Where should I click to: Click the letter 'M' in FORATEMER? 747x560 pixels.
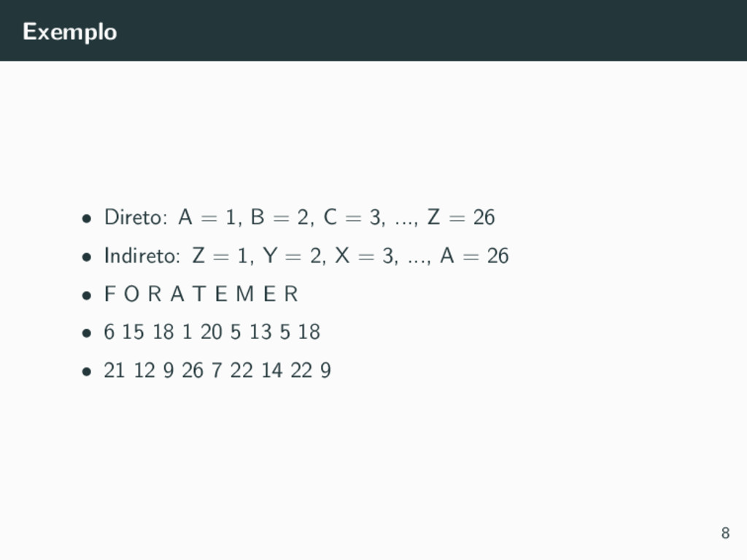[244, 294]
